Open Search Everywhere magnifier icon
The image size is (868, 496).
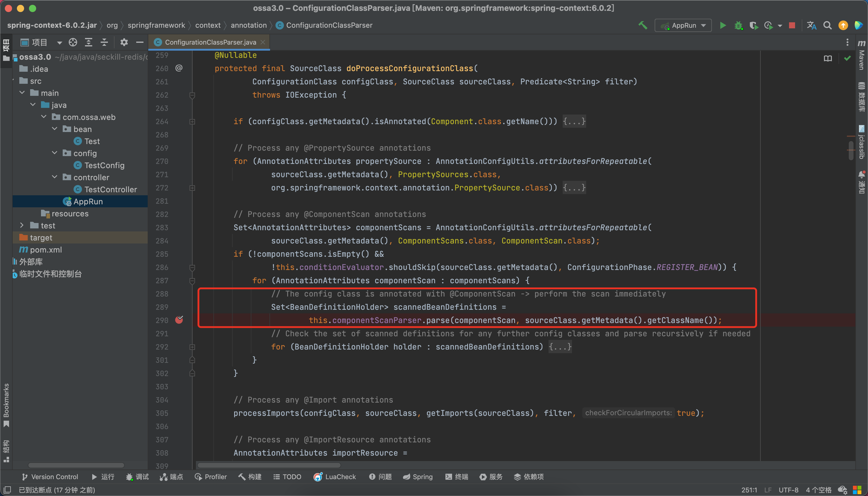827,26
